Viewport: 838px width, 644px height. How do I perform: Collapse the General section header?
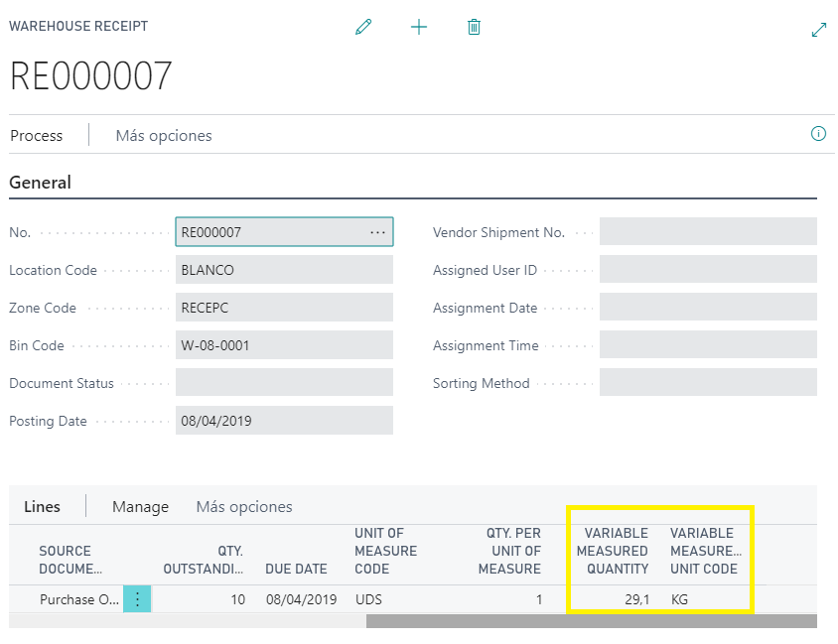(41, 183)
